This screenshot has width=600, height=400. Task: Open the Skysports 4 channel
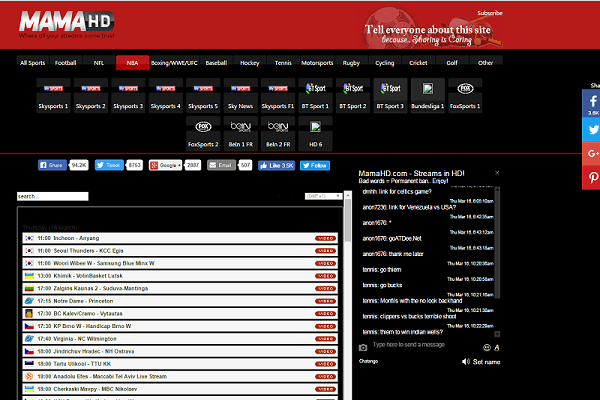[x=165, y=96]
